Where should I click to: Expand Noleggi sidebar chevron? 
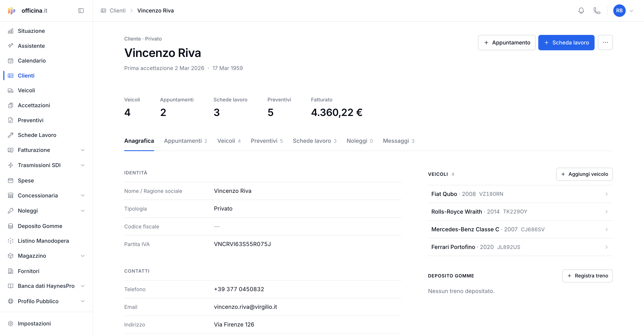click(83, 211)
